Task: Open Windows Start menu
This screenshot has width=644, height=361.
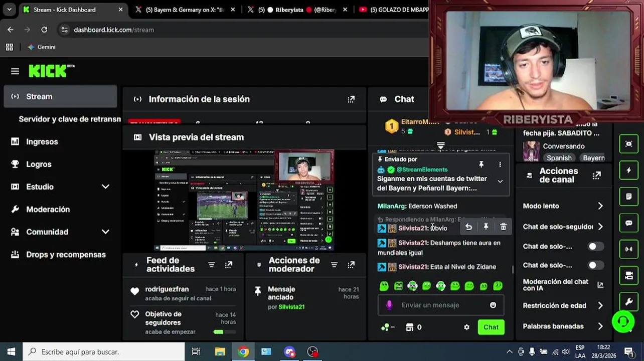Action: (x=11, y=352)
